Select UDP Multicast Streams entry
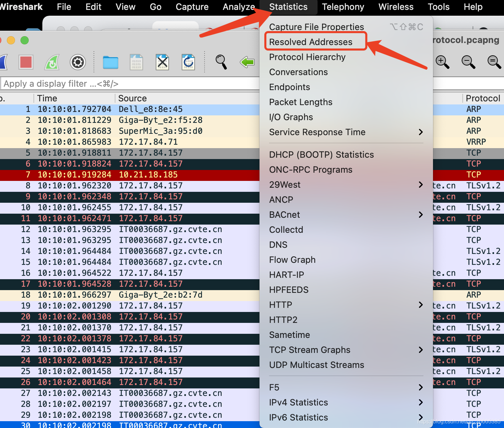Screen dimensions: 504x428 coord(346,365)
